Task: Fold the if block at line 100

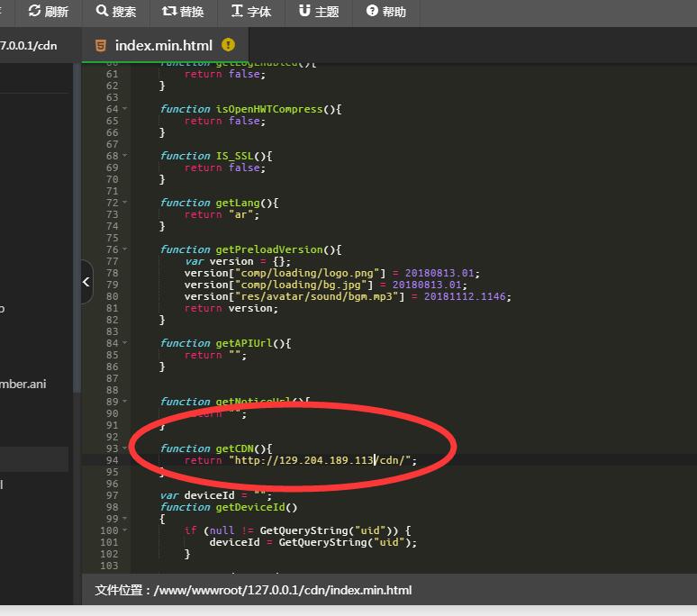Action: tap(125, 530)
